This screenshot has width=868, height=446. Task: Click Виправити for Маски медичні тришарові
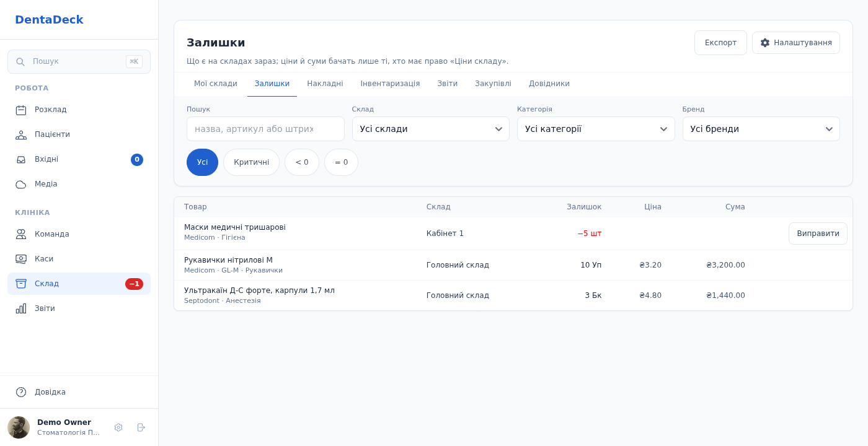tap(818, 234)
